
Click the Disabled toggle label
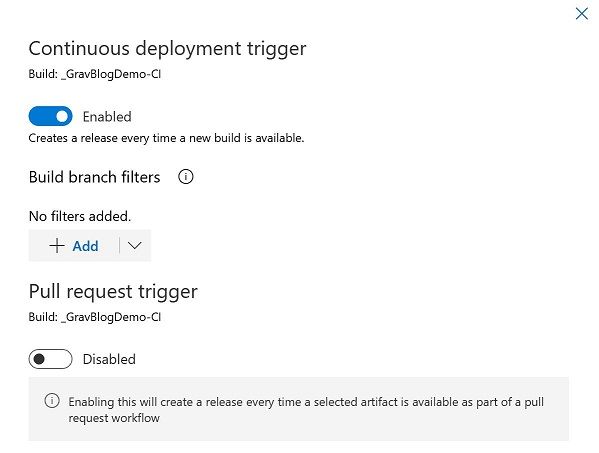pos(109,359)
